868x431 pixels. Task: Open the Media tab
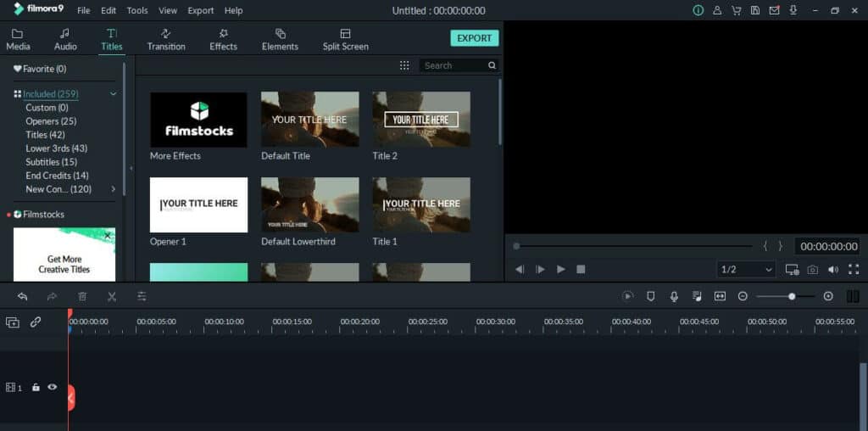coord(18,40)
